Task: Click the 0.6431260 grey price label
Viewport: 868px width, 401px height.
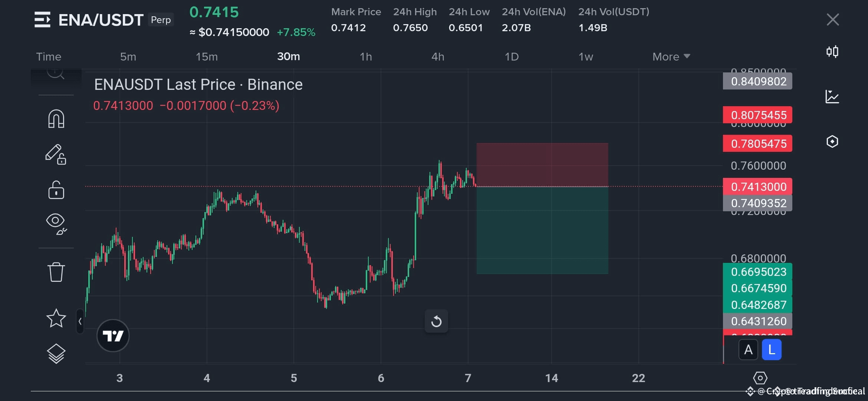Action: tap(757, 321)
